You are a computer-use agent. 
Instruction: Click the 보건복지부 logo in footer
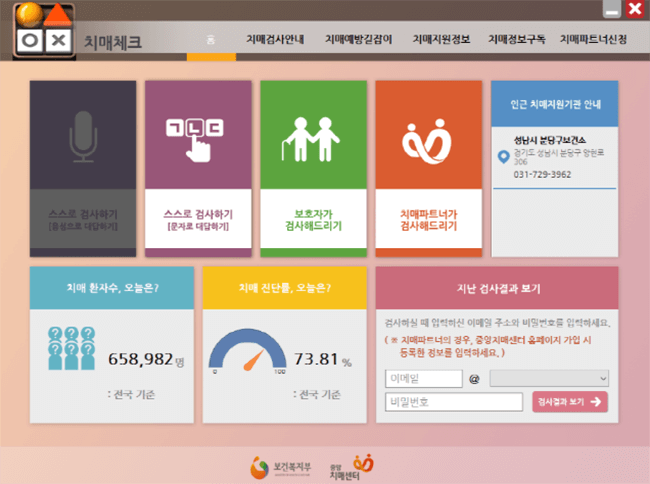pos(281,468)
